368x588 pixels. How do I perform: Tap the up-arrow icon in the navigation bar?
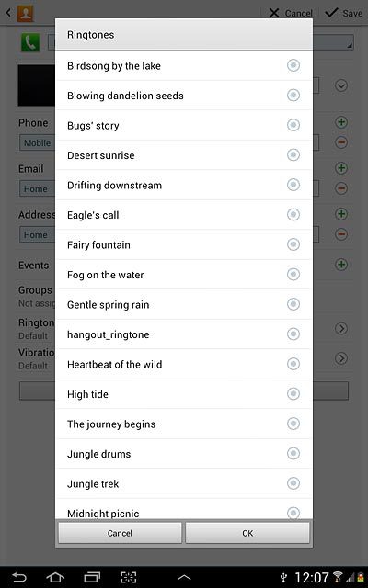[x=184, y=577]
